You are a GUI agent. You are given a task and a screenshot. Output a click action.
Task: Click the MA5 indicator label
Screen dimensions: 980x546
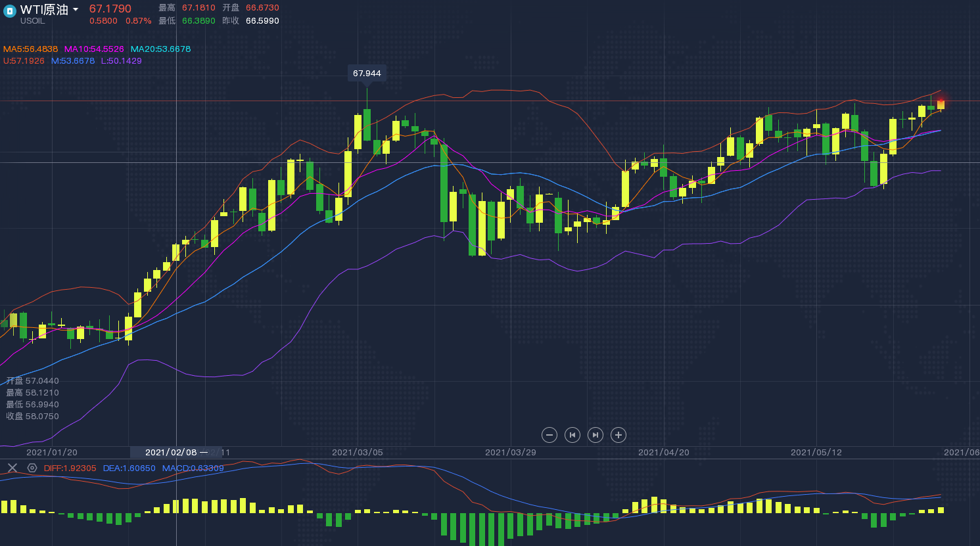click(30, 49)
